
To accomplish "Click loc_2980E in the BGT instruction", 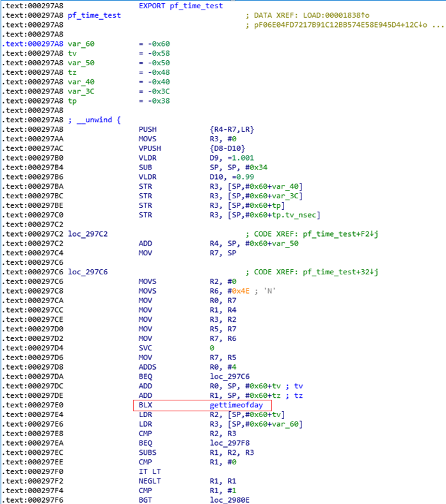I will [230, 500].
